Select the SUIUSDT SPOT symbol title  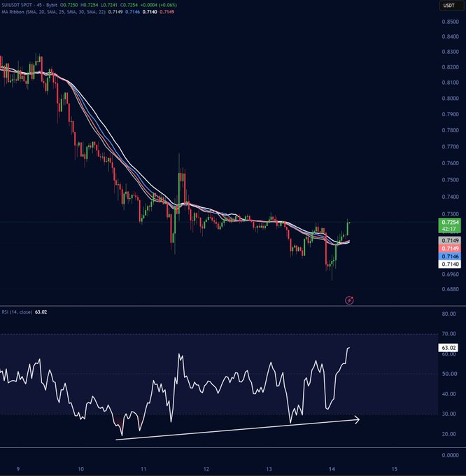(x=17, y=5)
